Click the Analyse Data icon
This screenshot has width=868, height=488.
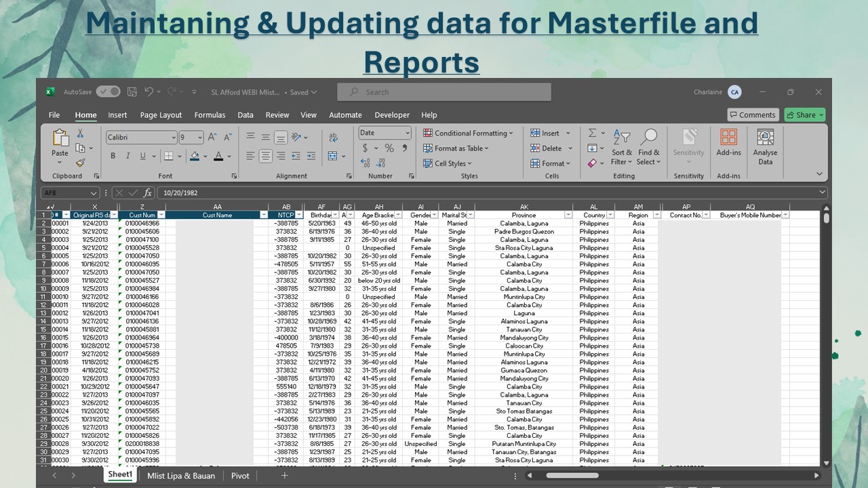pyautogui.click(x=765, y=138)
